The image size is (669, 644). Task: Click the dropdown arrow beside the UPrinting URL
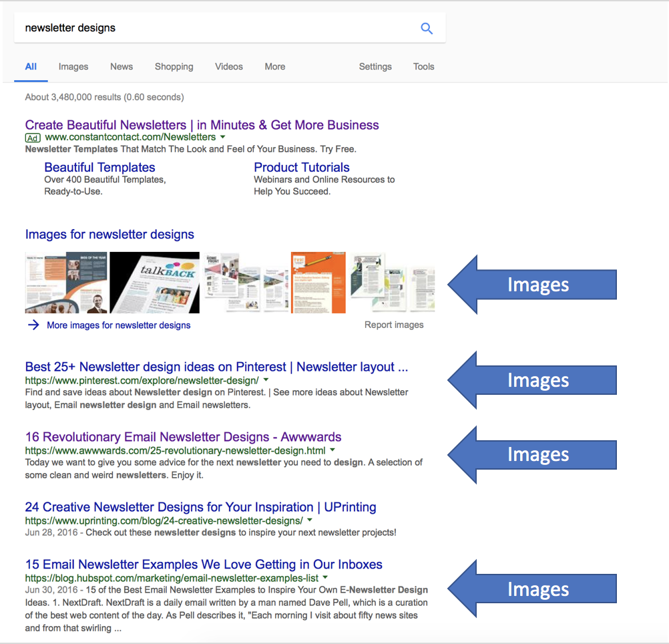pyautogui.click(x=309, y=520)
